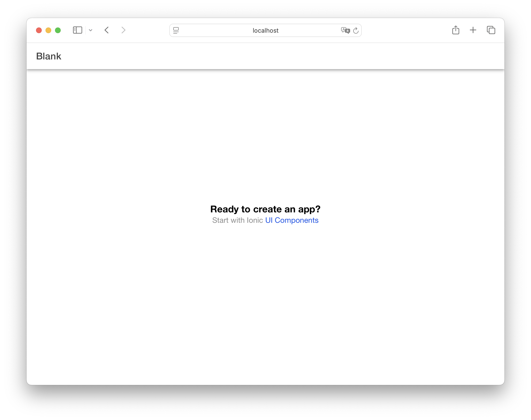Screen dimensions: 531x420
Task: Click the Translate icon in address bar
Action: pyautogui.click(x=345, y=30)
